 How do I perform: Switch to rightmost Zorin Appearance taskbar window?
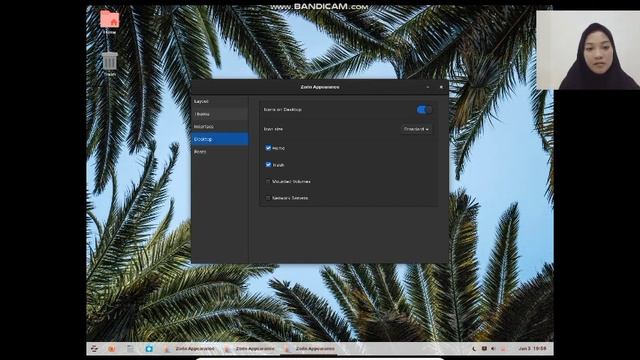click(x=310, y=349)
